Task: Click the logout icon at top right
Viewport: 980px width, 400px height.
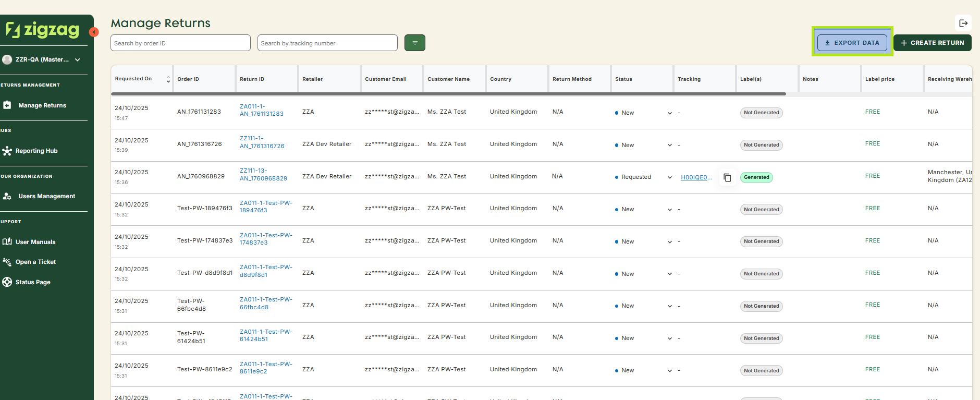Action: [963, 23]
